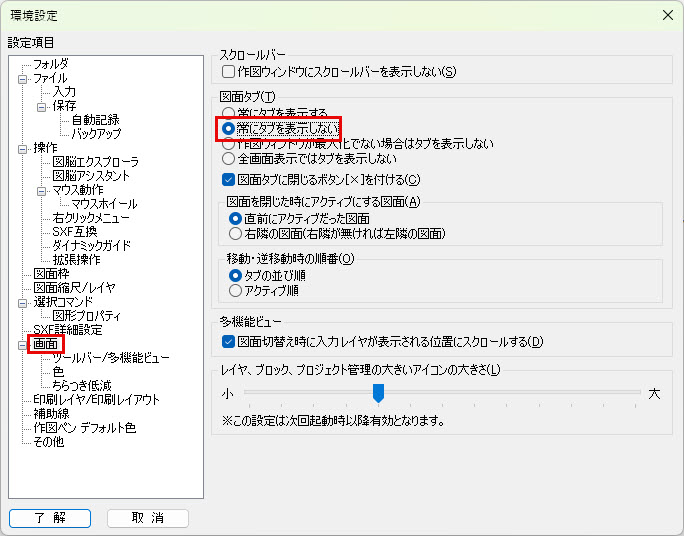Collapse the マウス動作 tree node
This screenshot has height=536, width=684.
coord(42,190)
